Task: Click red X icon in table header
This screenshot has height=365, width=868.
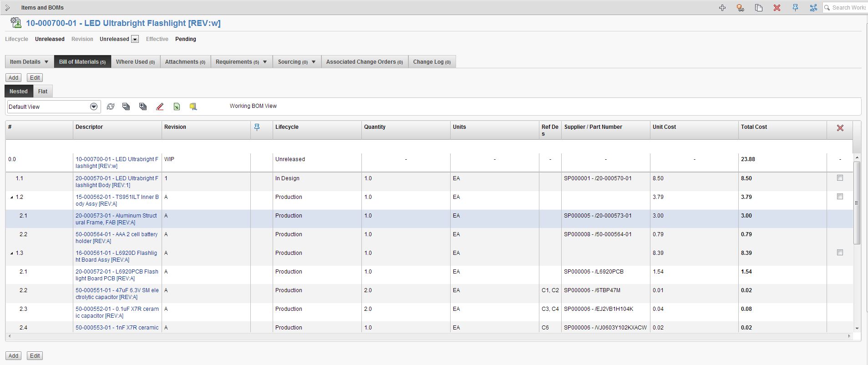Action: (x=840, y=128)
